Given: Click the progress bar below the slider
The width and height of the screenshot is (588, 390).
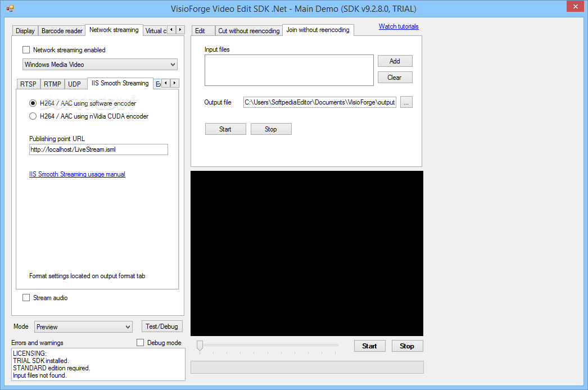Looking at the screenshot, I should click(307, 368).
